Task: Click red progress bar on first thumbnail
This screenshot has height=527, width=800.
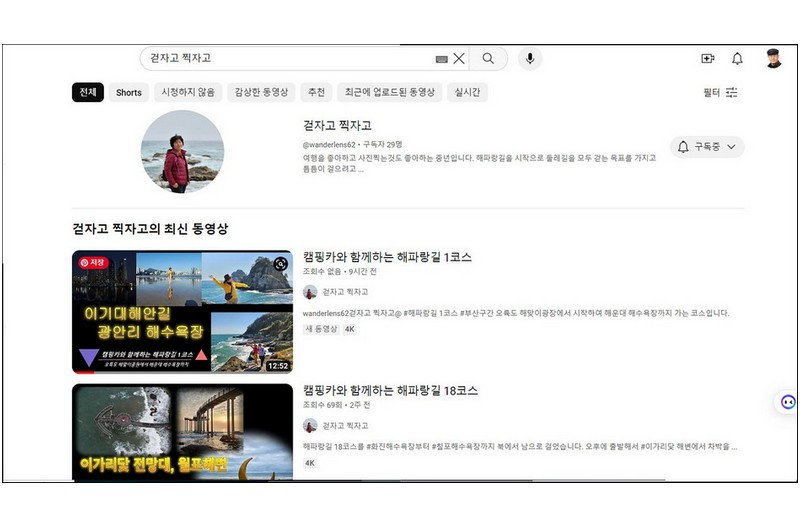Action: [83, 372]
